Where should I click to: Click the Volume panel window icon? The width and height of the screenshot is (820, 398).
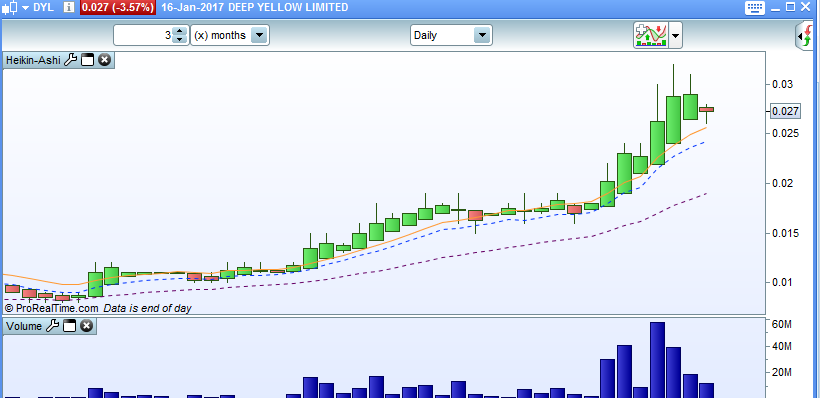(69, 326)
